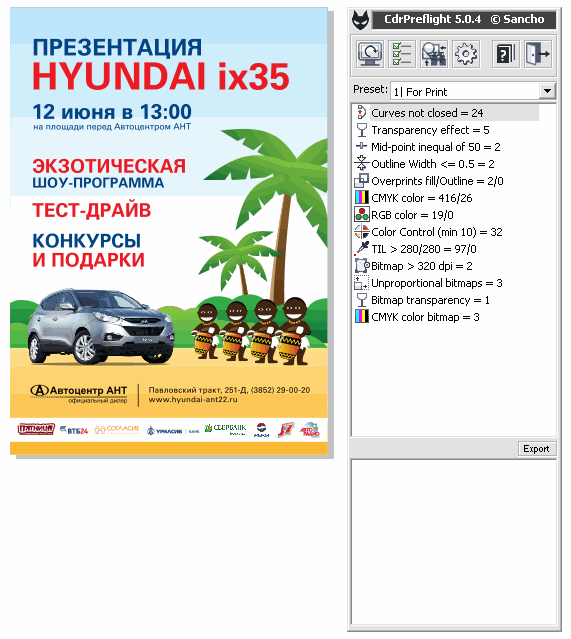Select 'Mid-point inequal of 50 = 2' entry
This screenshot has width=571, height=639.
pos(436,147)
